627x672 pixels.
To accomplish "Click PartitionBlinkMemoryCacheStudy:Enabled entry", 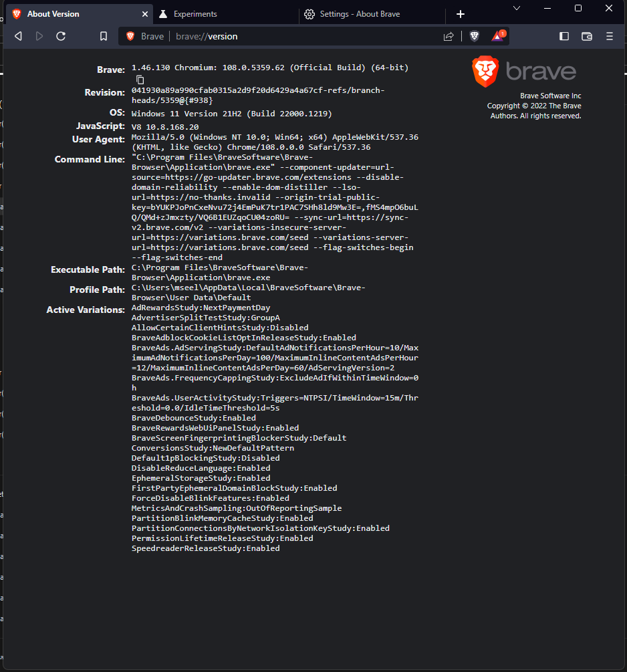I will click(223, 518).
